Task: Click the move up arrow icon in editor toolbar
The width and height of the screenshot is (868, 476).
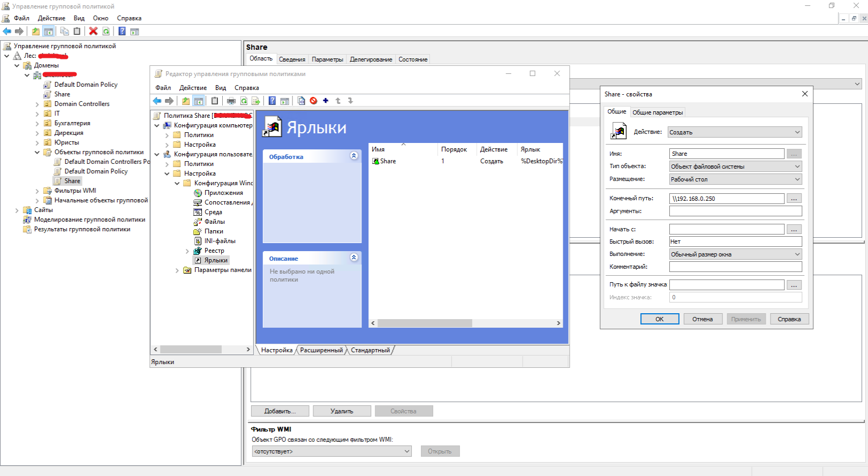Action: point(338,101)
